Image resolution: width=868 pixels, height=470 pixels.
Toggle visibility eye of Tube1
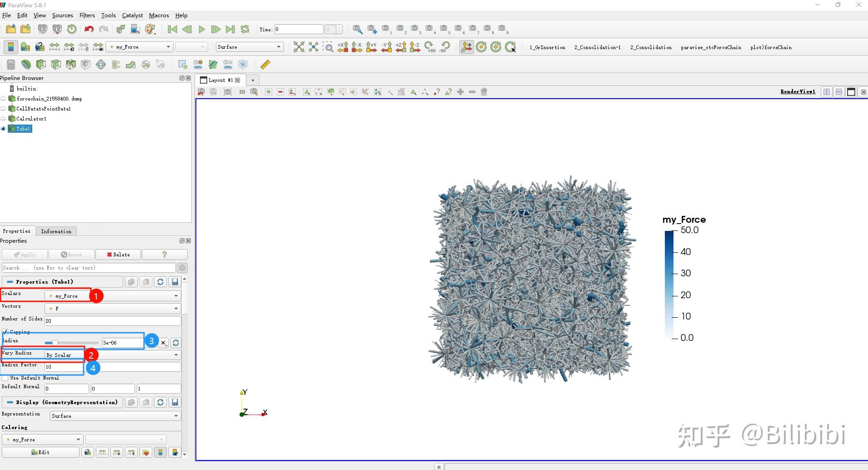pyautogui.click(x=3, y=129)
